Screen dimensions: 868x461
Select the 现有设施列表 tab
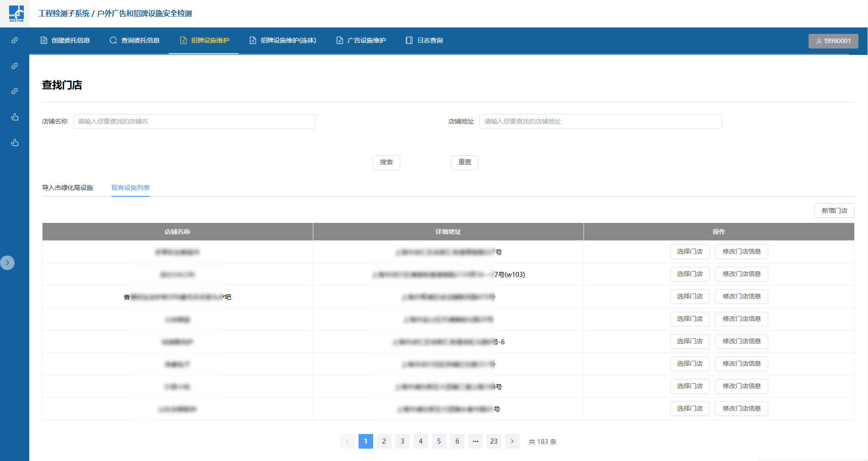[x=130, y=188]
